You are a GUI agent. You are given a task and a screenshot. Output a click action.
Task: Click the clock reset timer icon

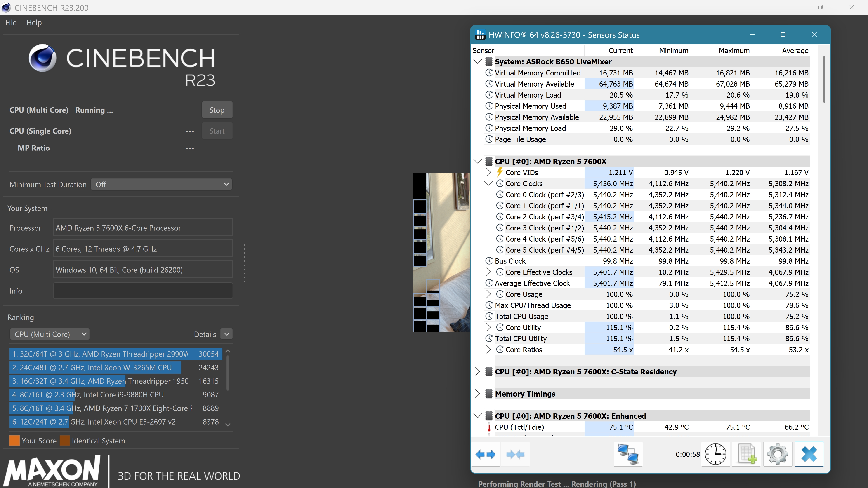715,454
